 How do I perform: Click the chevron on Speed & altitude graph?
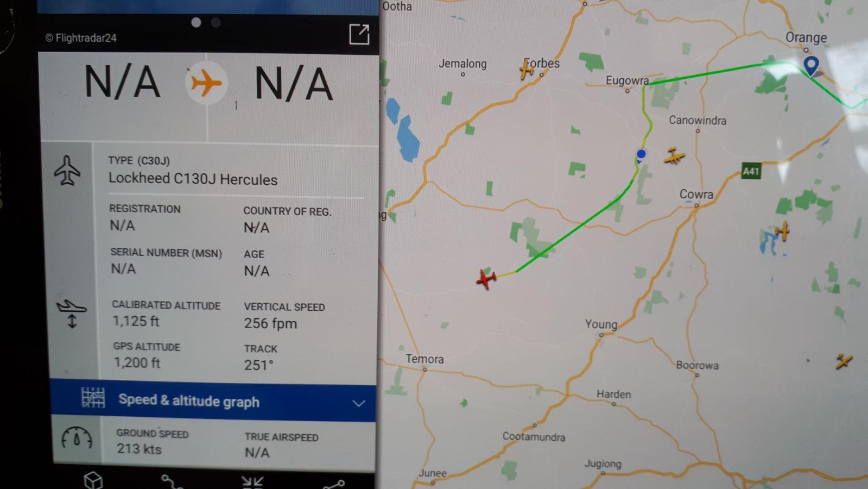(358, 403)
